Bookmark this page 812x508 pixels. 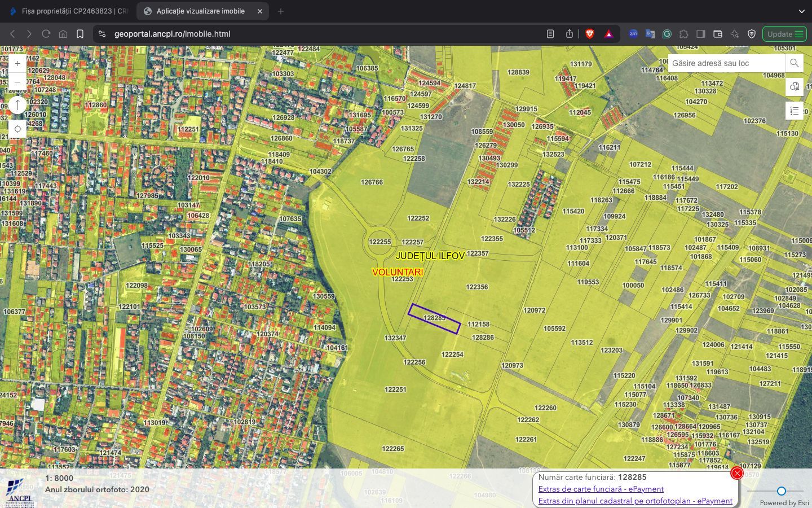[80, 34]
